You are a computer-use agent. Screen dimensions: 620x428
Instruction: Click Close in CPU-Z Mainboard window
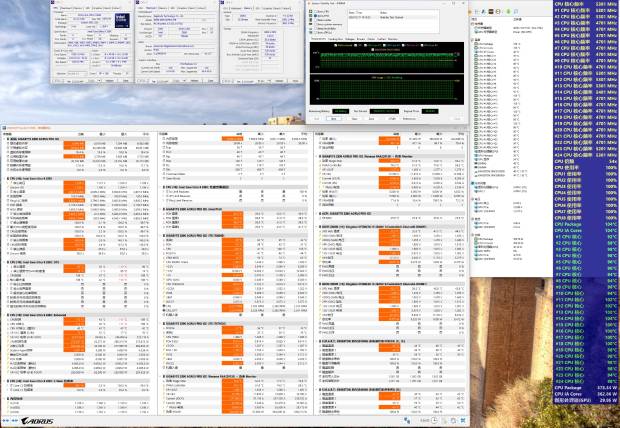[210, 81]
